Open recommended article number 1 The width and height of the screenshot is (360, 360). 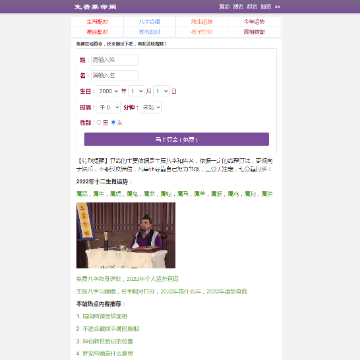pyautogui.click(x=105, y=316)
